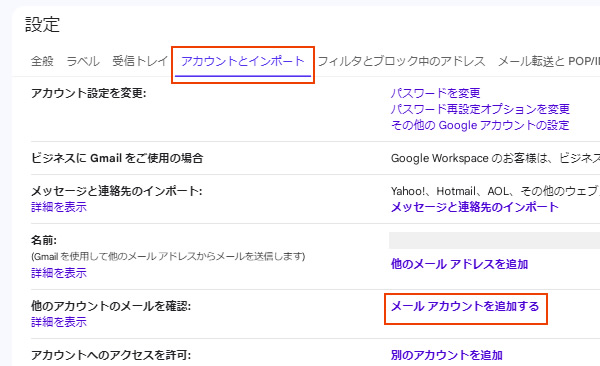Click the Google Workspace のお客様は text
Viewport: 600px width, 366px height.
pyautogui.click(x=495, y=158)
